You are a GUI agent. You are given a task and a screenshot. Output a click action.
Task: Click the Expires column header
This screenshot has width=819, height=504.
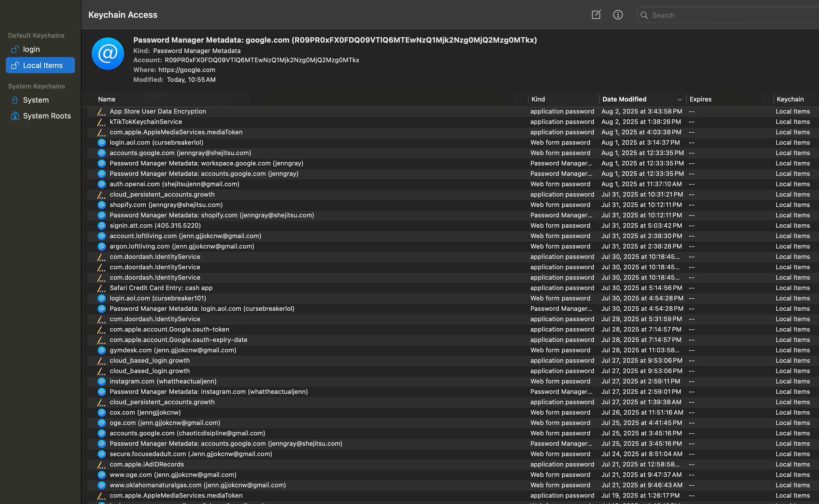(x=700, y=99)
